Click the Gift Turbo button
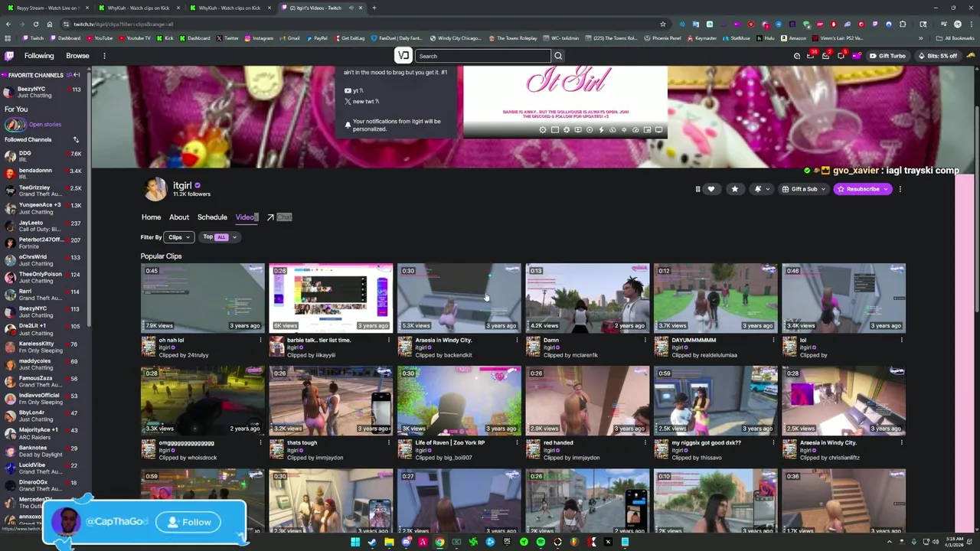This screenshot has width=980, height=551. pos(887,56)
